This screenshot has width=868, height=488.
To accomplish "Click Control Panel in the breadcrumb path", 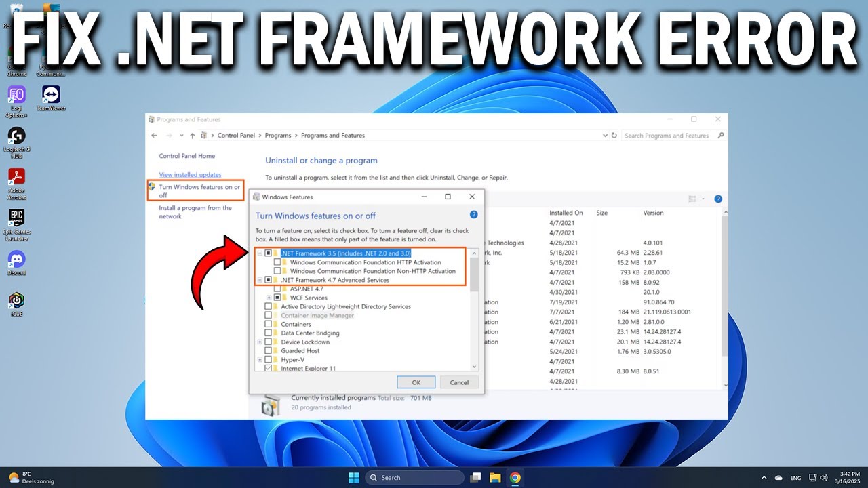I will pos(236,136).
